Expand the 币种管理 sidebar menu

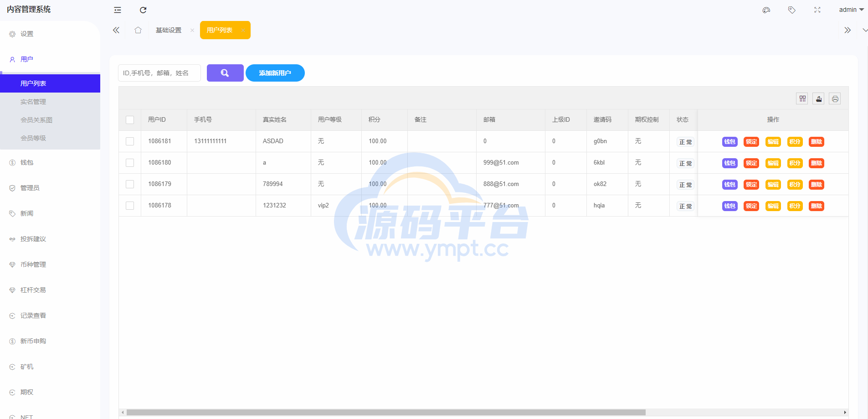pyautogui.click(x=50, y=264)
